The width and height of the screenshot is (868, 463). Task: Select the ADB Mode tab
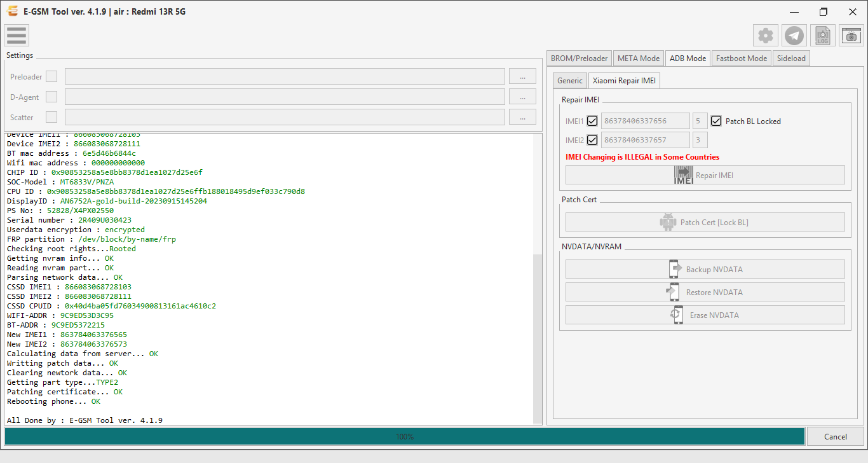[688, 58]
